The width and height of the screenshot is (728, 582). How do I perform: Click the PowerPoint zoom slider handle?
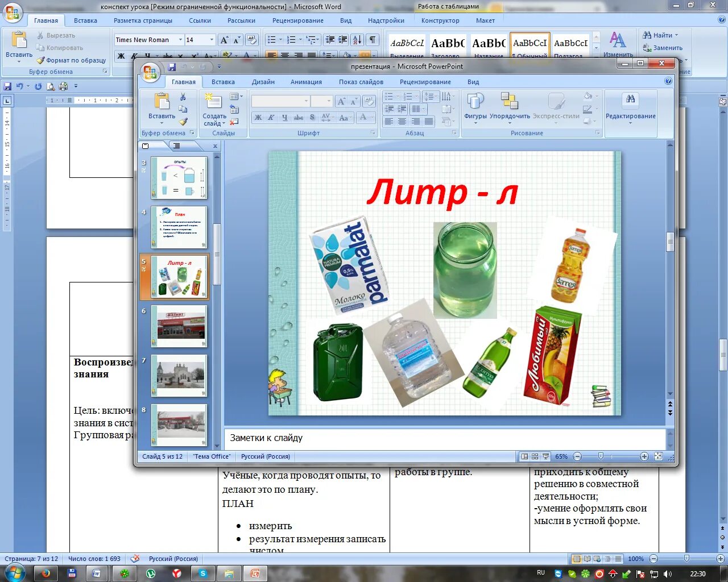click(x=601, y=456)
